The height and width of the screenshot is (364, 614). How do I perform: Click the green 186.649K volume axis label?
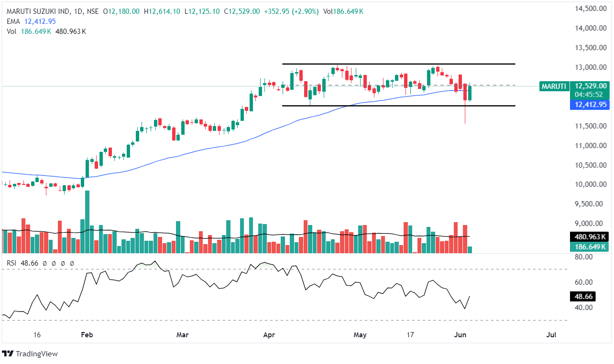[x=590, y=246]
